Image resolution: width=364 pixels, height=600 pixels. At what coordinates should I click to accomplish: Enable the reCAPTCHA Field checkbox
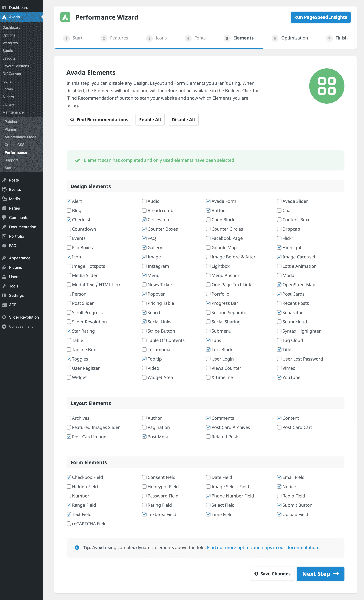(x=69, y=523)
